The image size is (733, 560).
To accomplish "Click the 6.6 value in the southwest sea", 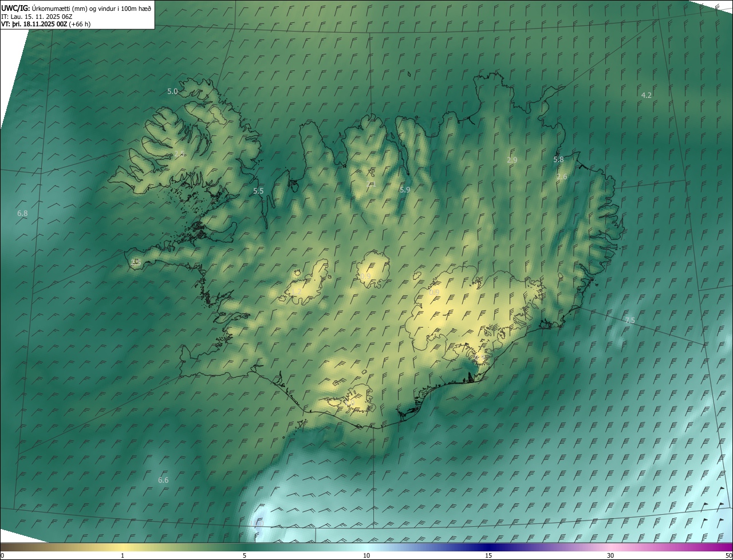I will (x=163, y=480).
